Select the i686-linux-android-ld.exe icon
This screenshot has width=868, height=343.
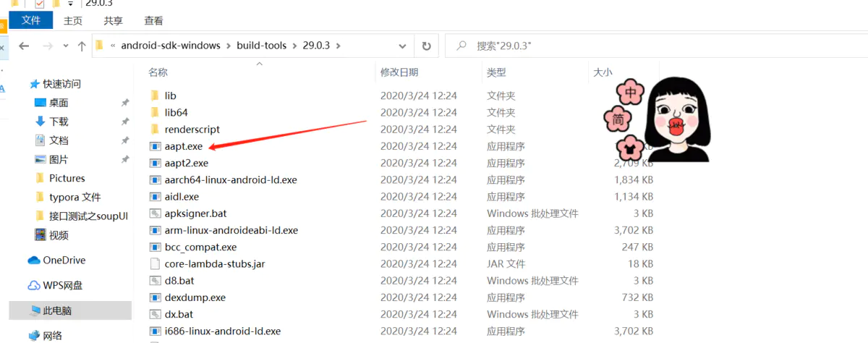click(154, 331)
